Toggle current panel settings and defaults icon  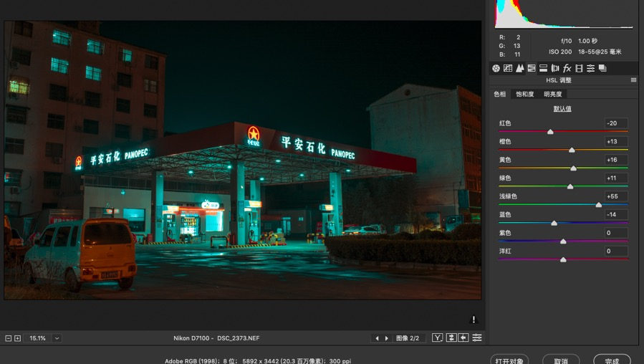click(x=477, y=337)
